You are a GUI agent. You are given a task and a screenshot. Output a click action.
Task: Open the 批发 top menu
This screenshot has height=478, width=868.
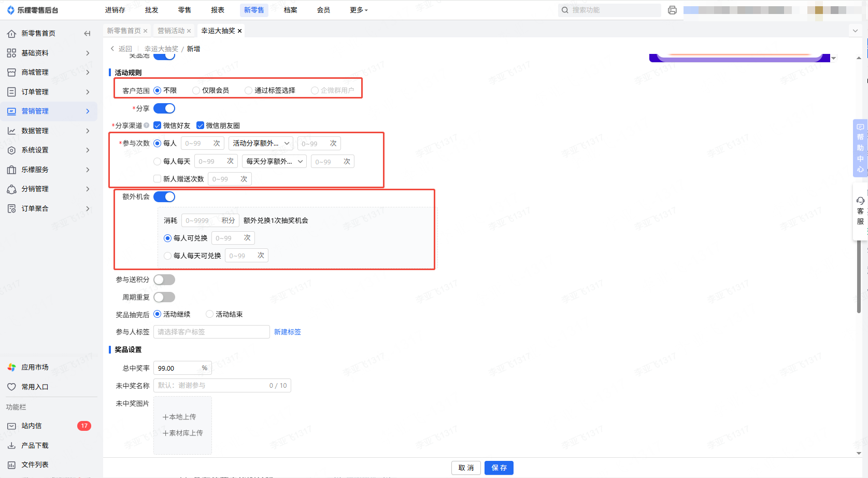[151, 10]
